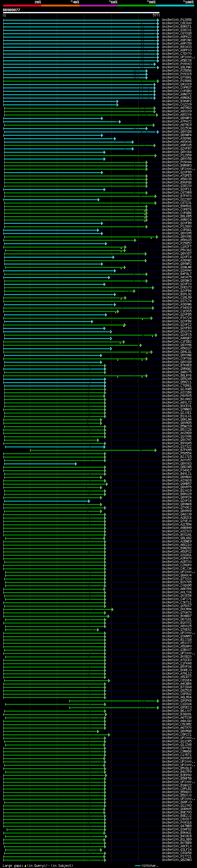Select the query name BB909877
This screenshot has height=868, width=197.
11,10
